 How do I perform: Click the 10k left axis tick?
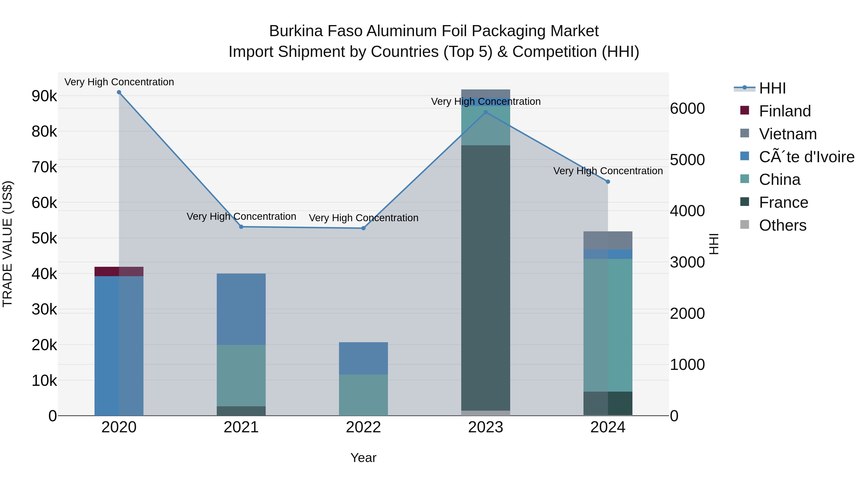coord(44,381)
